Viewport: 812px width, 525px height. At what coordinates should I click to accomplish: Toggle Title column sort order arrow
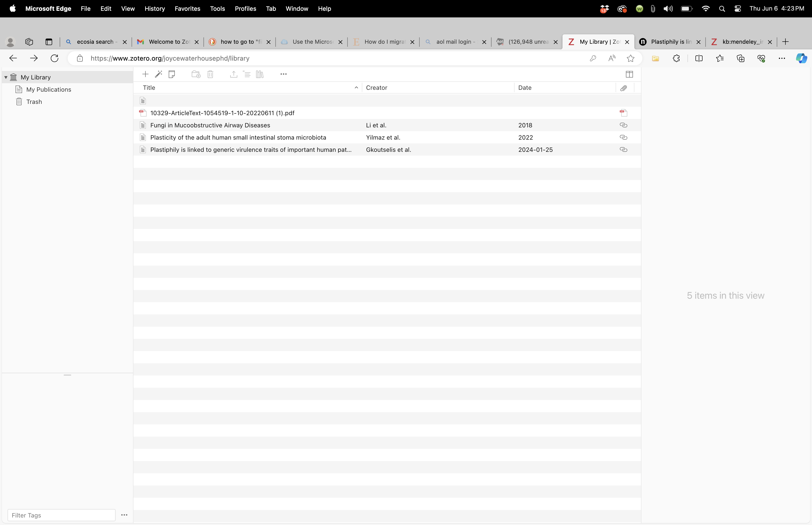[x=356, y=88]
